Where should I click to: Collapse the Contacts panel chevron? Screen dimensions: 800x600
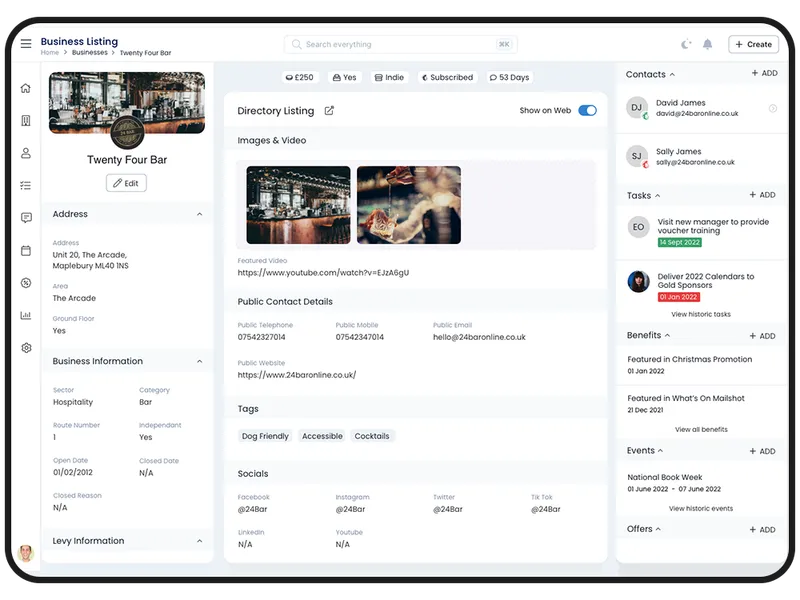[x=672, y=75]
